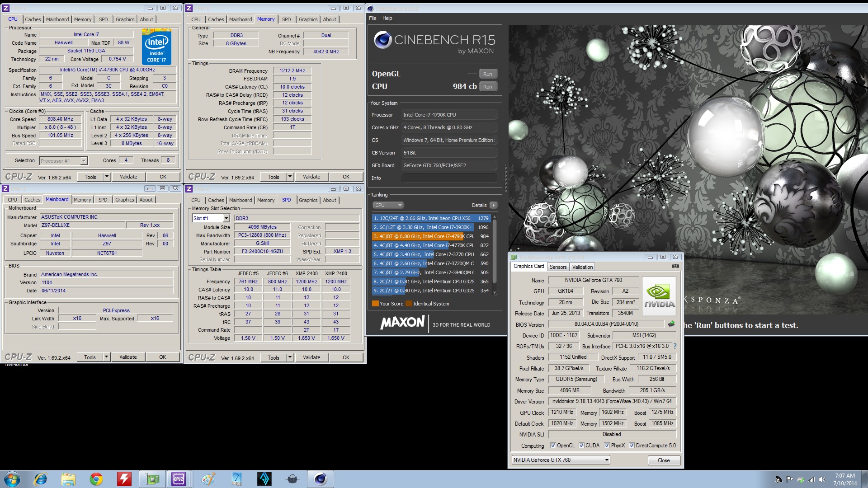Toggle the OpenCL checkbox in GPU-Z
The height and width of the screenshot is (488, 868).
(553, 446)
